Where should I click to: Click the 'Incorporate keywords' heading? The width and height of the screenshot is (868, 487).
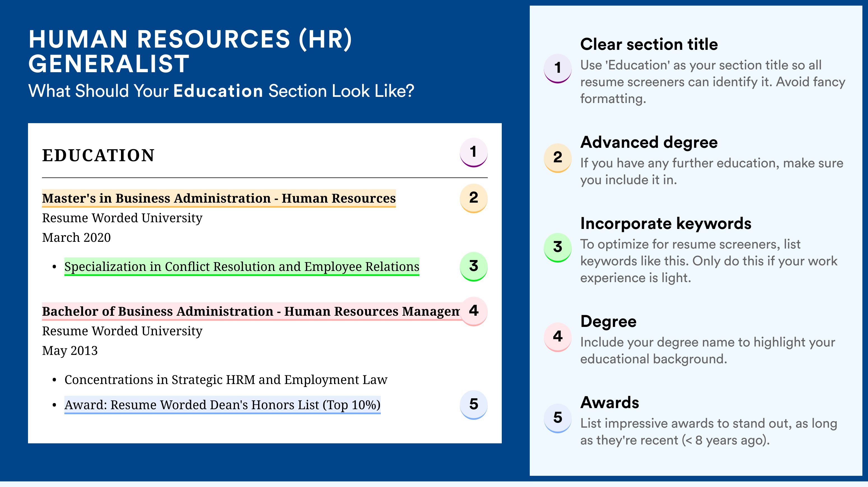(x=666, y=224)
